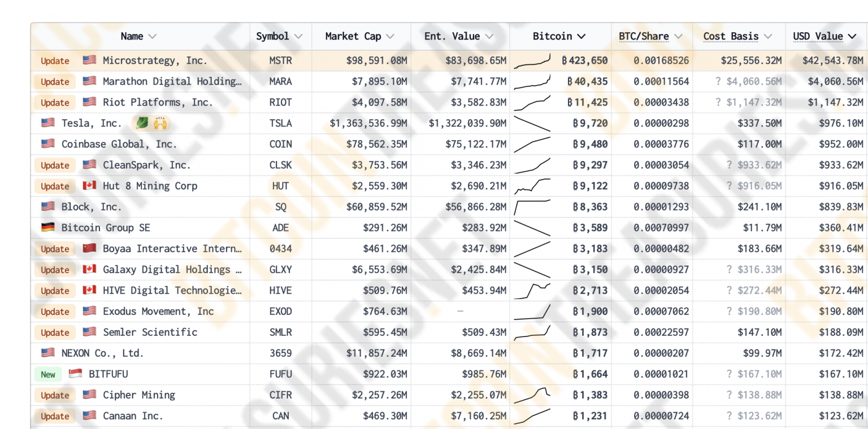The height and width of the screenshot is (429, 868).
Task: Click the leaf emoji next to Tesla, Inc.
Action: coord(142,122)
